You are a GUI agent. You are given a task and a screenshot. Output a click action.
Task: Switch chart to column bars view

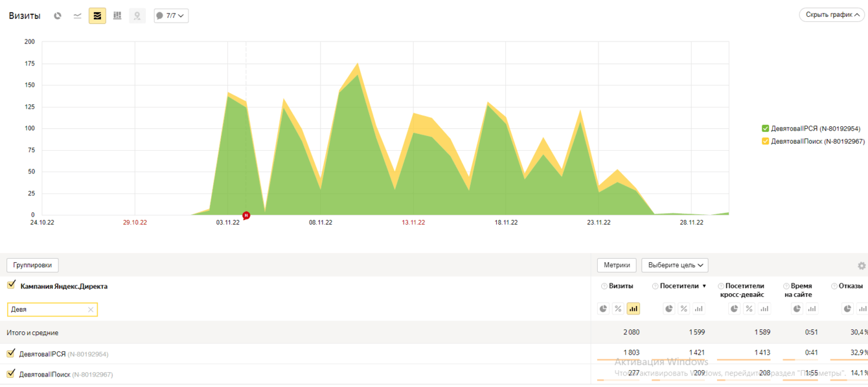tap(117, 16)
